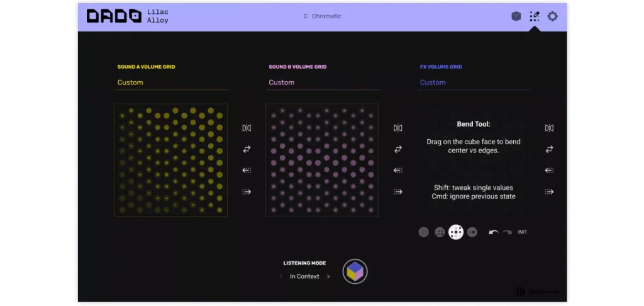Redo the grid edit
This screenshot has height=306, width=644.
508,232
